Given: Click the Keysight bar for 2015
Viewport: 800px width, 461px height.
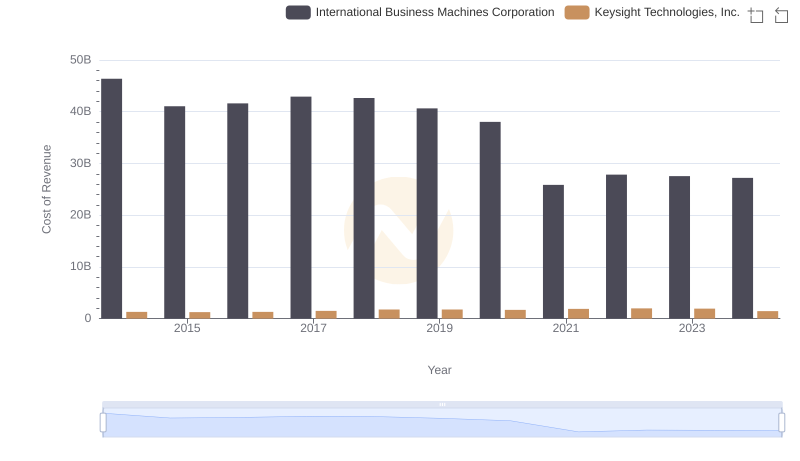Looking at the screenshot, I should tap(200, 315).
